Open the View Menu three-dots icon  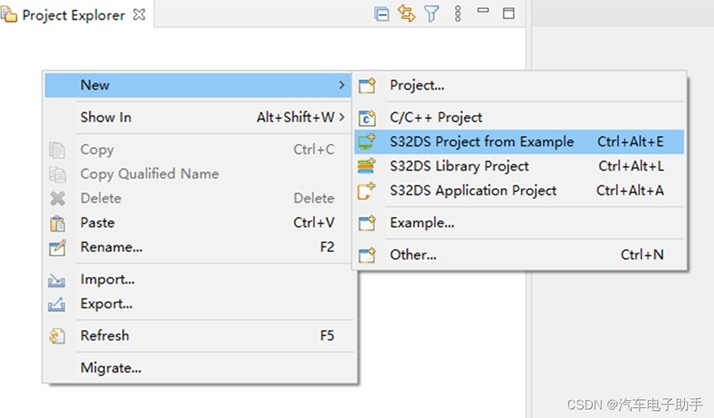(x=458, y=14)
